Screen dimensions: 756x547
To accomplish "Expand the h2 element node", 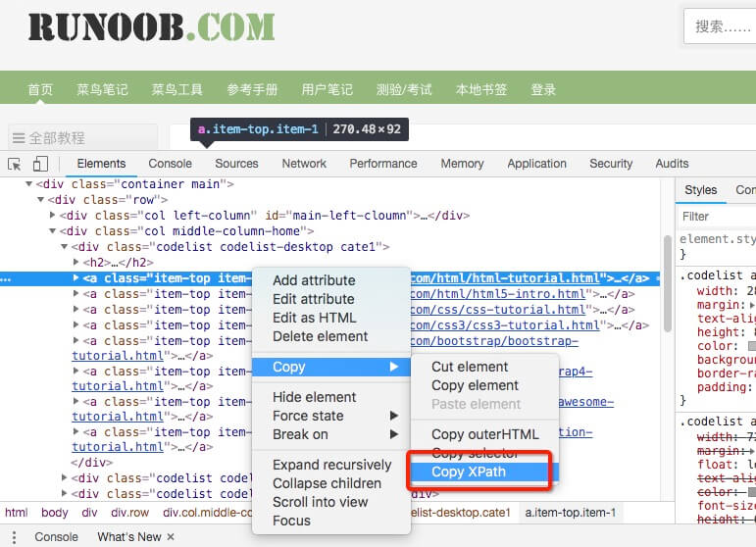I will coord(76,262).
